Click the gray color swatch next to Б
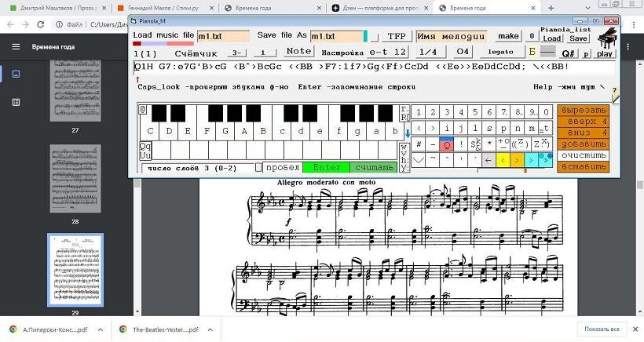This screenshot has height=342, width=644. click(x=547, y=51)
